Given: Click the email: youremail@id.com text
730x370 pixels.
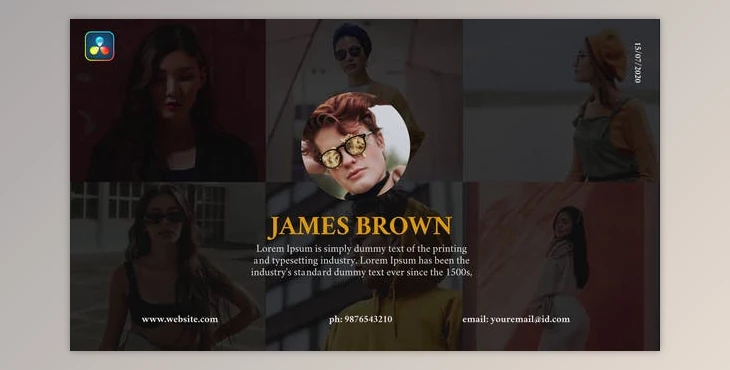Looking at the screenshot, I should pos(516,319).
